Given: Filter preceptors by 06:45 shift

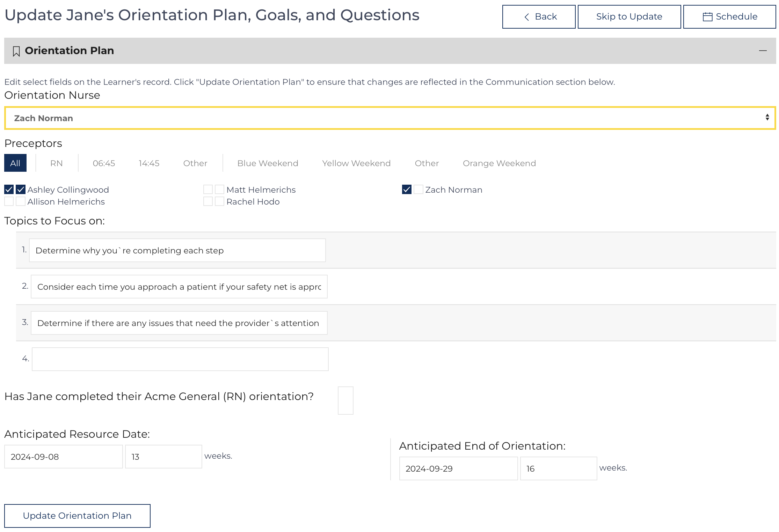Looking at the screenshot, I should click(104, 163).
